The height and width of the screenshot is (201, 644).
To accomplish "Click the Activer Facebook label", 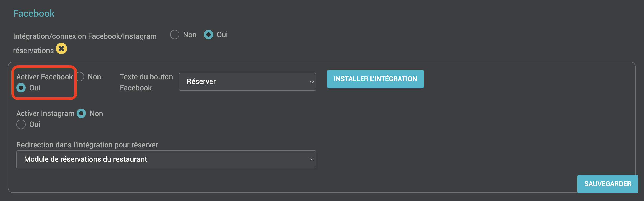I will [45, 77].
